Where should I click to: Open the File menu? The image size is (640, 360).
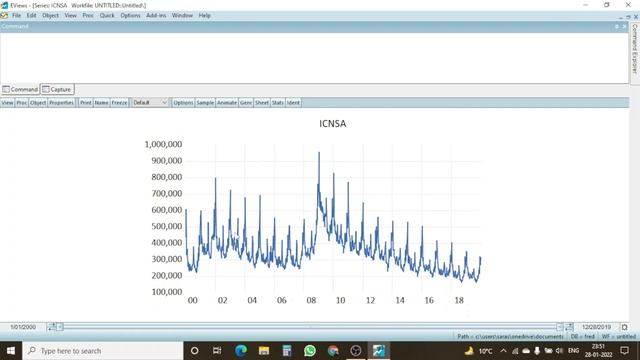pos(16,16)
